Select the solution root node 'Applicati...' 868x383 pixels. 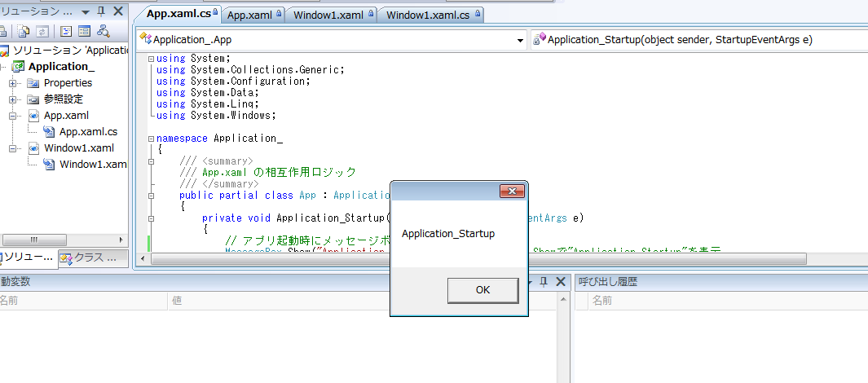pyautogui.click(x=71, y=51)
